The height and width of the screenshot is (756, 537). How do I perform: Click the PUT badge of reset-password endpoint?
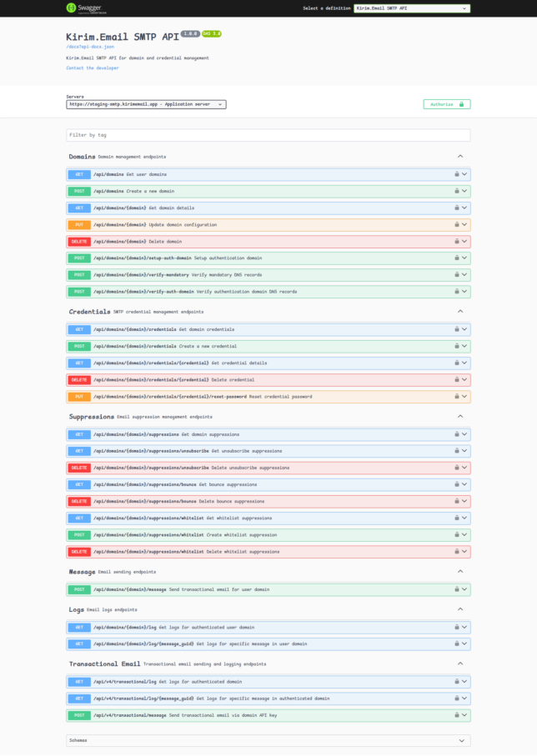[79, 396]
